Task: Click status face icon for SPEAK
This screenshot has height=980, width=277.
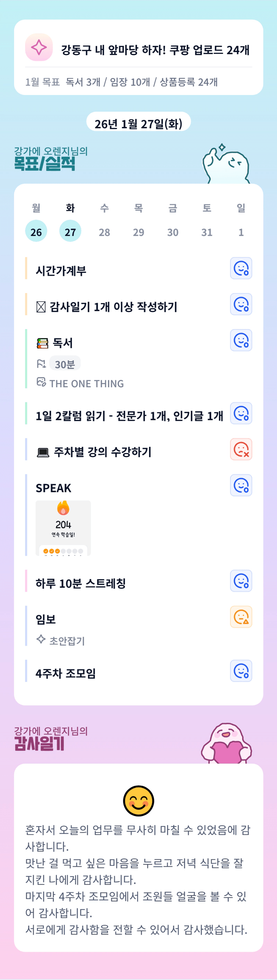Action: [241, 485]
